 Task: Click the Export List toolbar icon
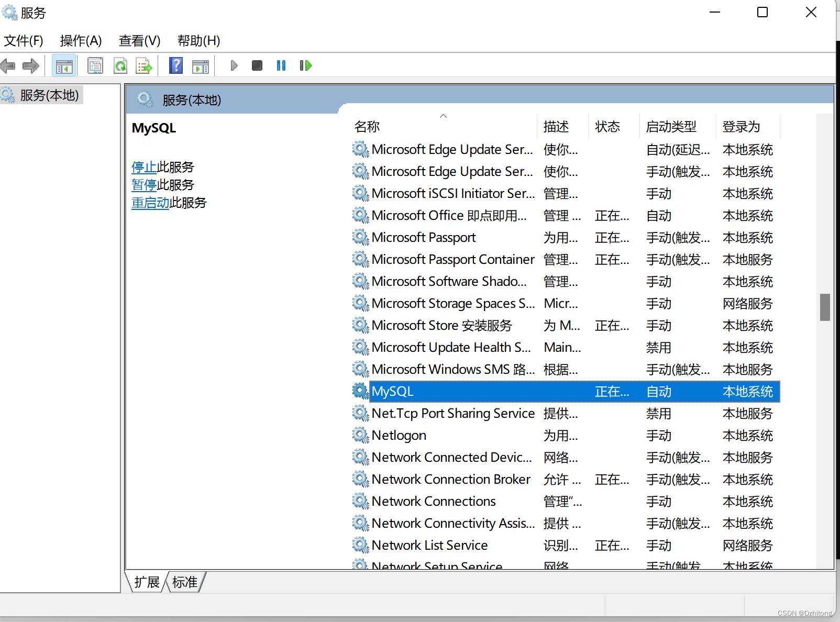pyautogui.click(x=144, y=66)
